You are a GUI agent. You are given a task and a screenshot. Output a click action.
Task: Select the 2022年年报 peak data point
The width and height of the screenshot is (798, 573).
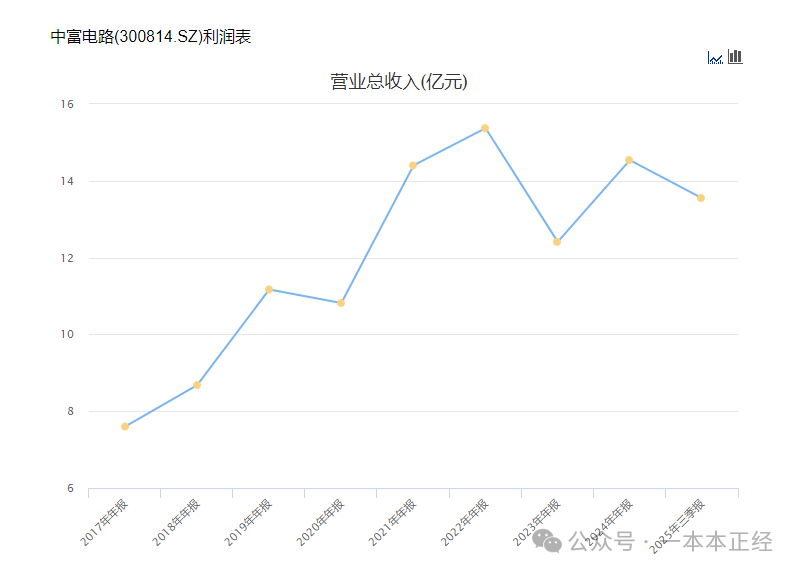485,128
